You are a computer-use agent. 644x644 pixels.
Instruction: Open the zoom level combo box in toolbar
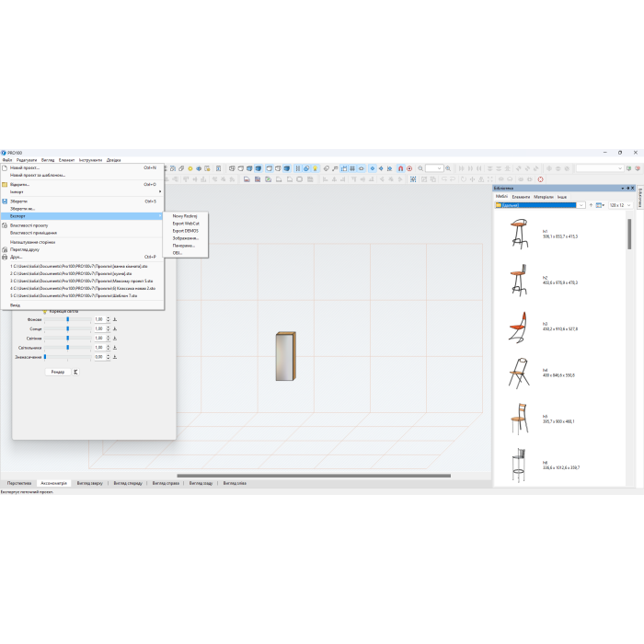click(x=434, y=168)
